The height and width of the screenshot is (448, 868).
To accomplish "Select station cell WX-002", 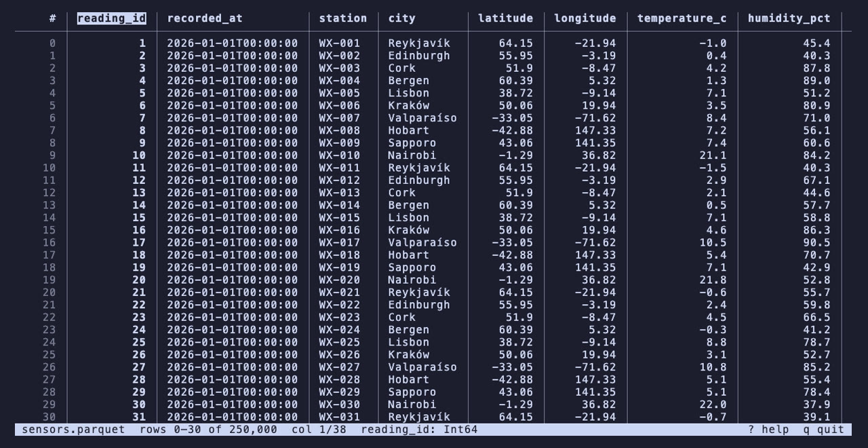I will coord(340,56).
